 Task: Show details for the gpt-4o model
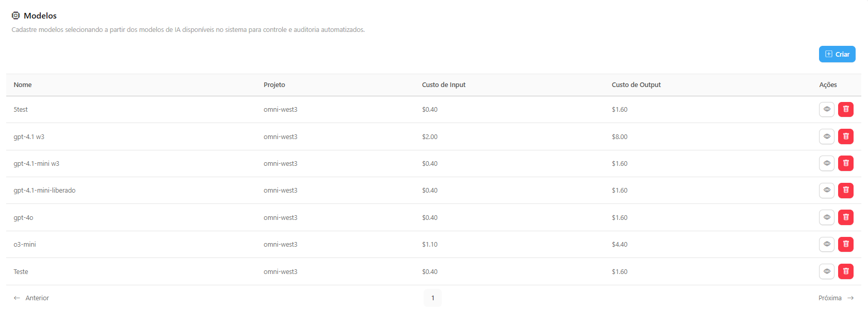tap(826, 217)
